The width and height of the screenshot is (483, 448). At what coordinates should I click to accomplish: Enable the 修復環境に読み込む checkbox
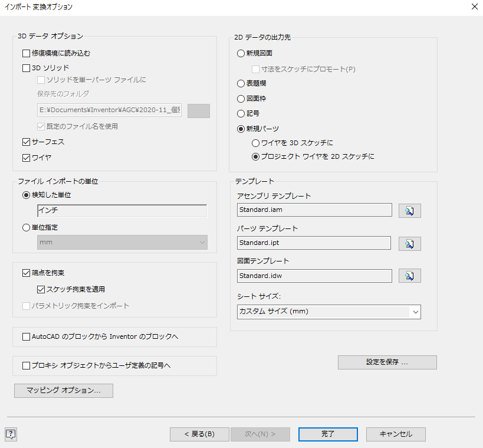[27, 53]
